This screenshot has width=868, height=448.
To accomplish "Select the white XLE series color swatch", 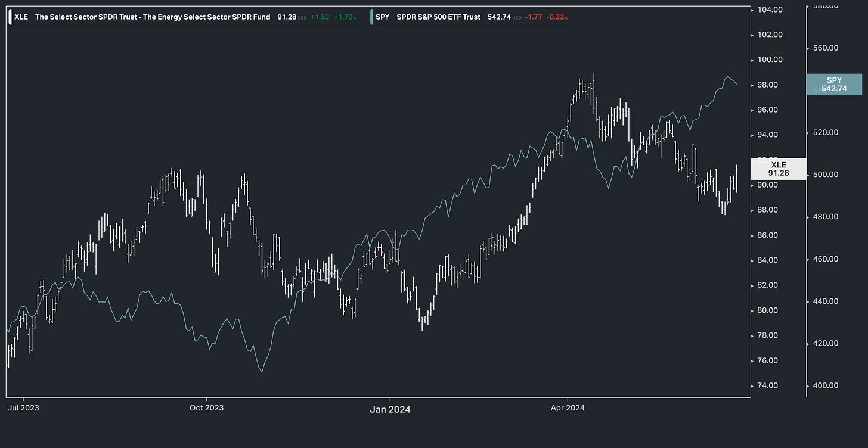I will pos(10,17).
